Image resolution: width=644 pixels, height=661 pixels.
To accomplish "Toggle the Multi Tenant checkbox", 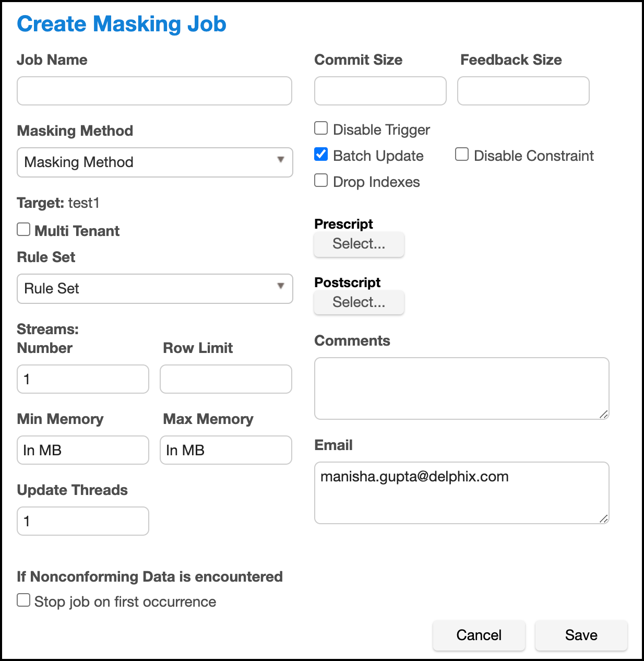I will pyautogui.click(x=23, y=230).
